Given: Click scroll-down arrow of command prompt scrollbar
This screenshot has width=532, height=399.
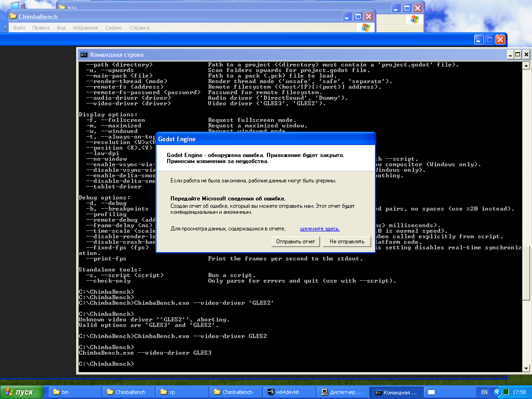Looking at the screenshot, I should pyautogui.click(x=526, y=368).
